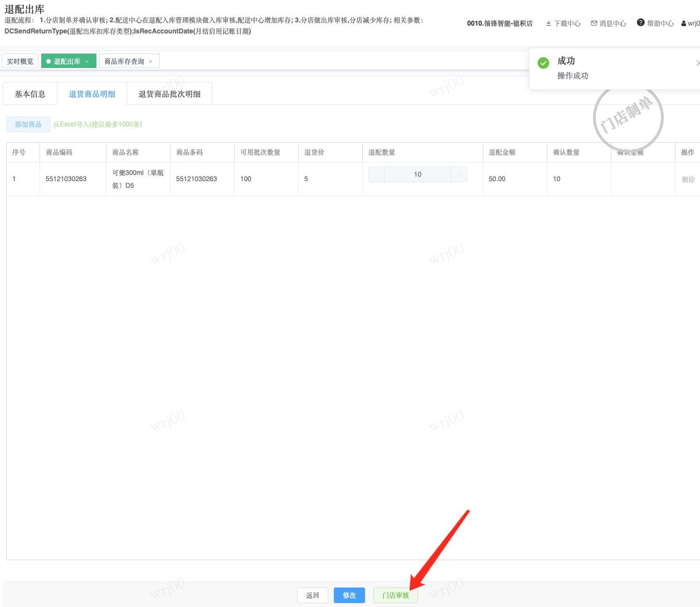Open the message center (消息中心)
Image resolution: width=700 pixels, height=607 pixels.
click(609, 23)
